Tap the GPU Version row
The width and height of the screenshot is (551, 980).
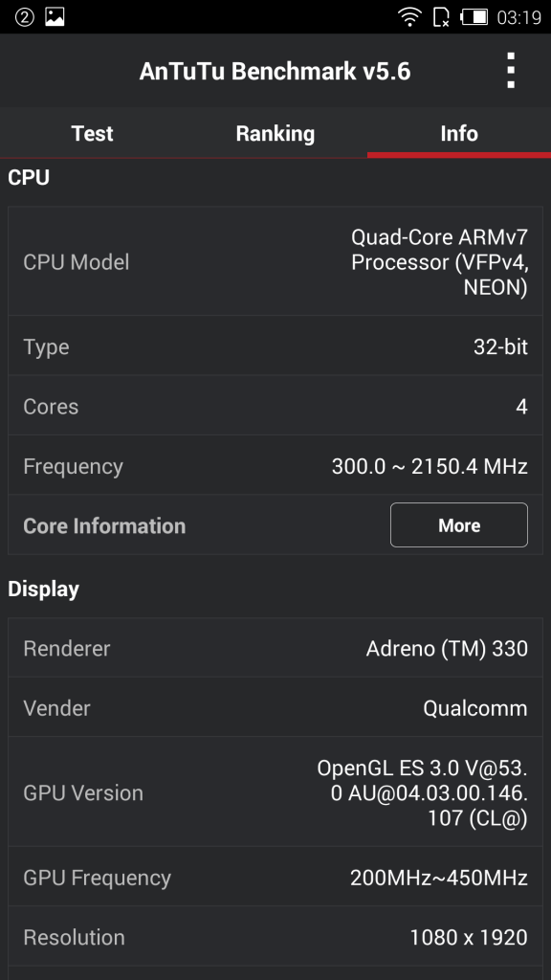pyautogui.click(x=275, y=791)
